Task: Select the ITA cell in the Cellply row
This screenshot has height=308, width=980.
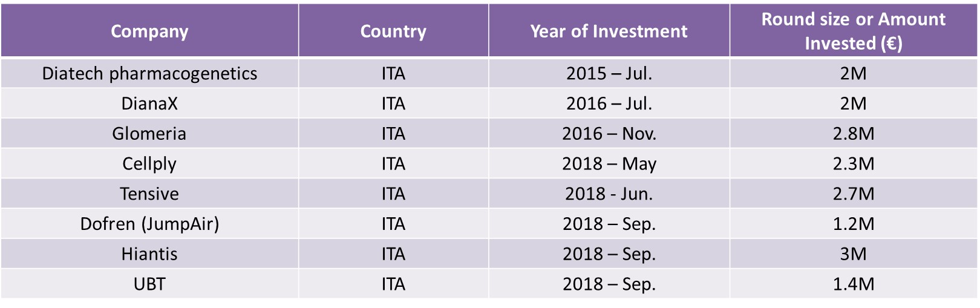Action: [x=393, y=164]
